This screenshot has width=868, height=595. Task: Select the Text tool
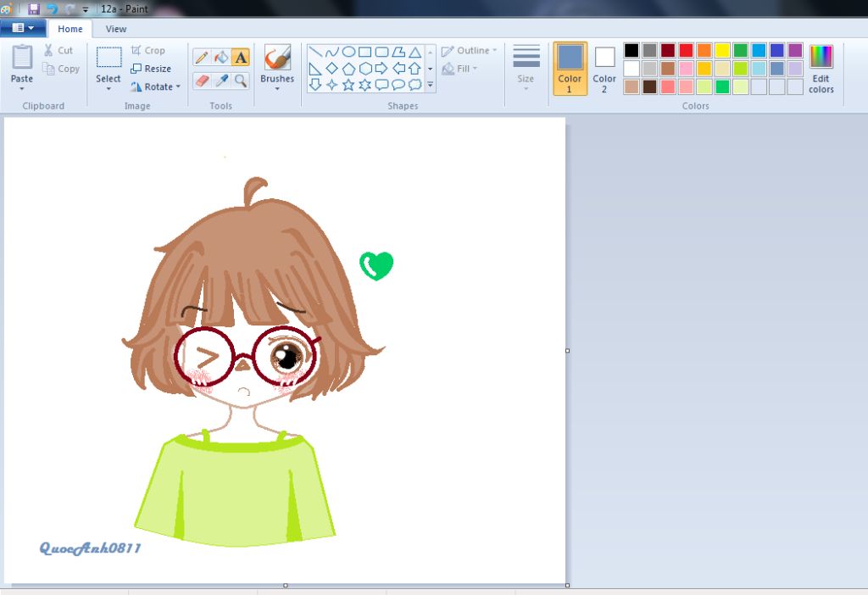click(x=240, y=57)
